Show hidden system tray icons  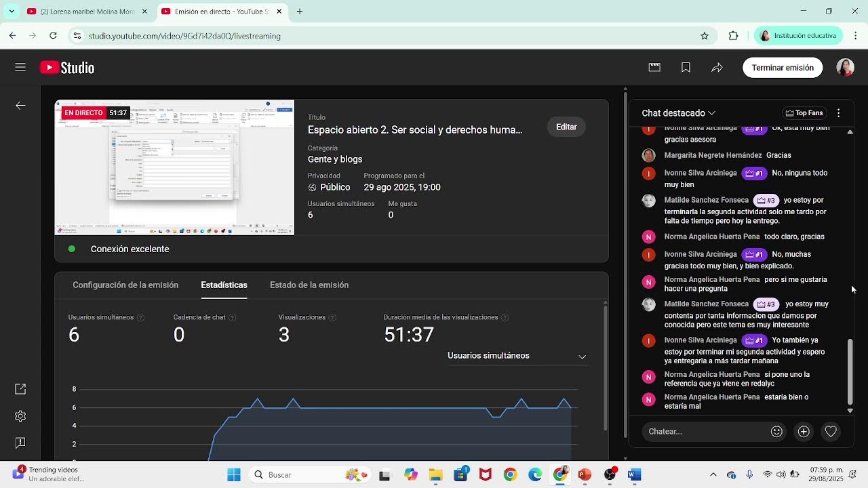713,474
